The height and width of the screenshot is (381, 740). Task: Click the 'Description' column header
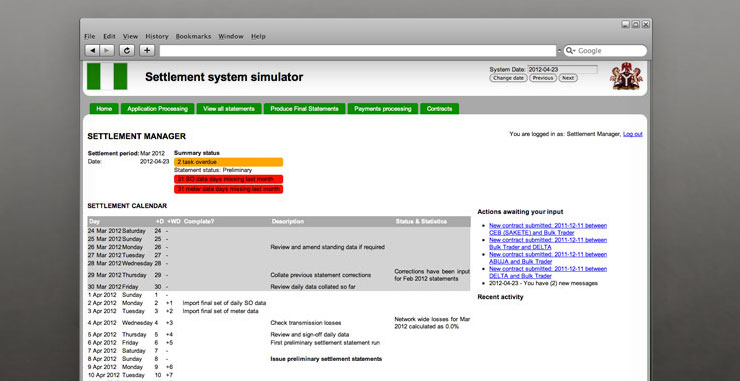click(x=288, y=221)
